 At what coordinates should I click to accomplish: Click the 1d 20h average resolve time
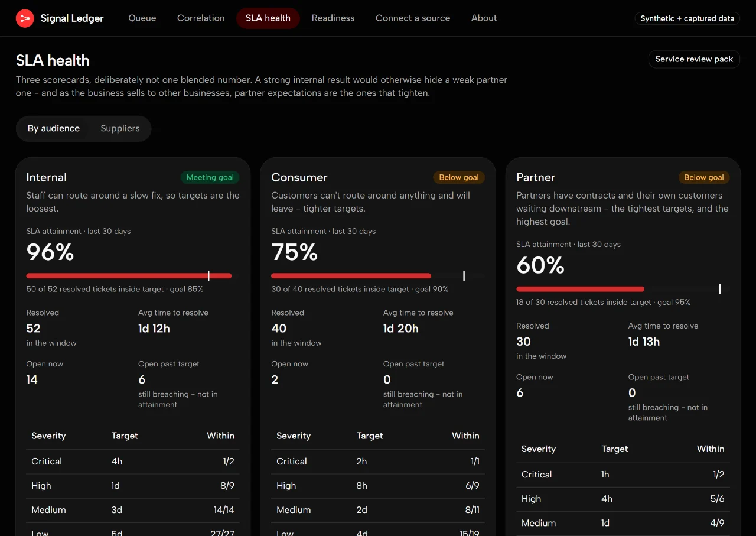click(401, 329)
